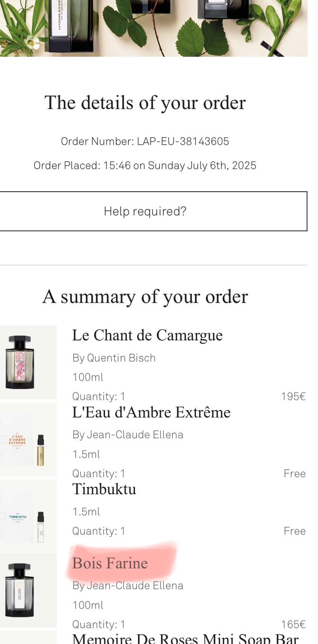Screen dimensions: 318x644
Task: Select the 195€ price
Action: (x=293, y=396)
